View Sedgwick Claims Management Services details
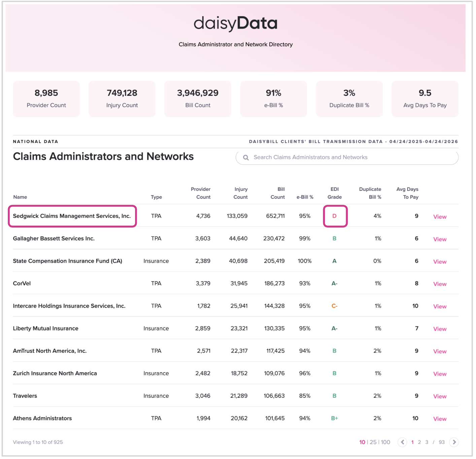This screenshot has height=459, width=476. (x=440, y=217)
